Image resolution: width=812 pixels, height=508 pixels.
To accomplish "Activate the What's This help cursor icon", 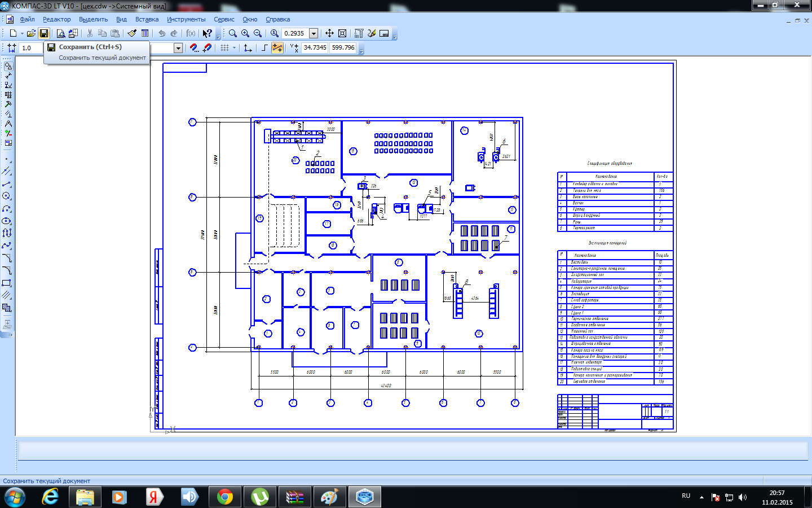I will 207,33.
